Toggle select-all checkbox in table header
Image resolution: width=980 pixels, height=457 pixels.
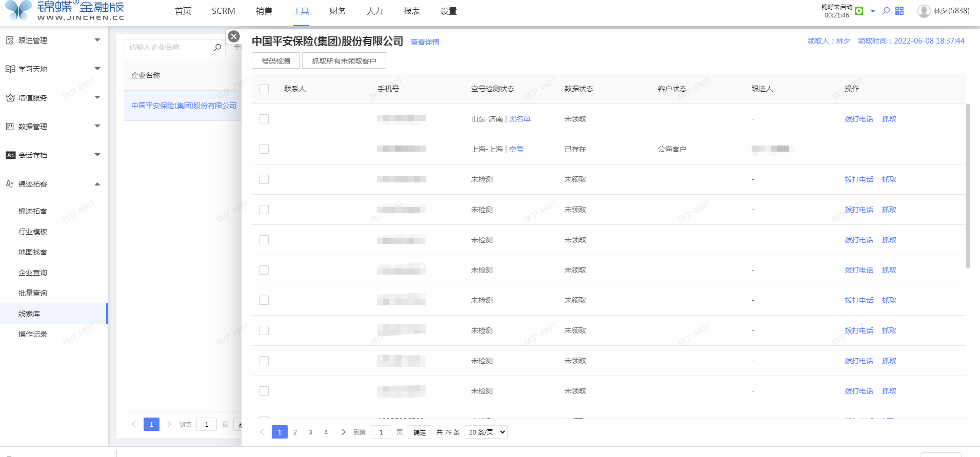264,89
